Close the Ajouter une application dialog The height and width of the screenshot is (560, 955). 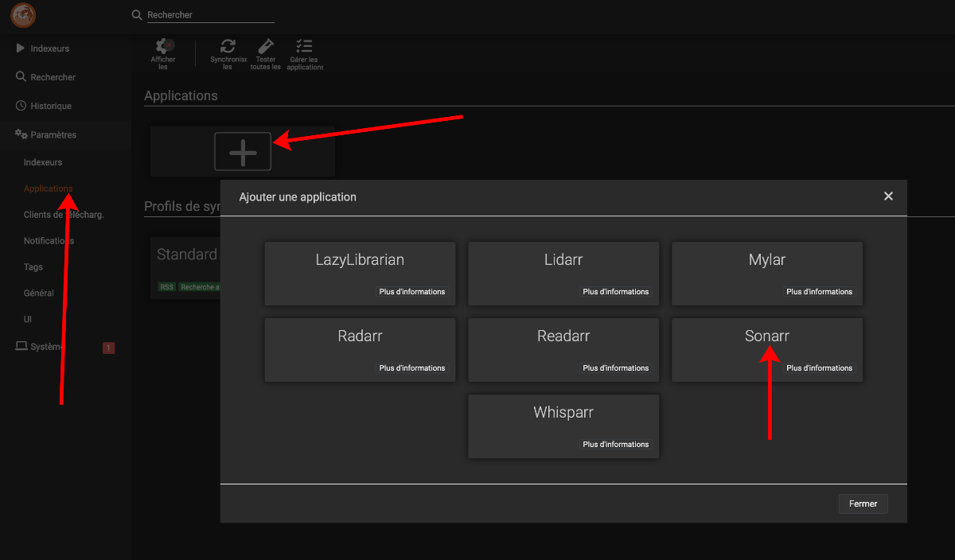888,196
